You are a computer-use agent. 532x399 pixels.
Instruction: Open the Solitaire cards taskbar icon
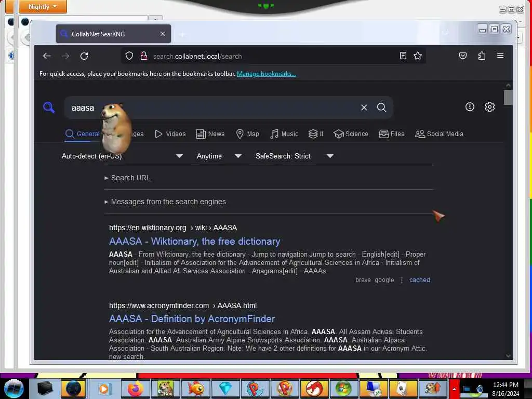tap(403, 388)
